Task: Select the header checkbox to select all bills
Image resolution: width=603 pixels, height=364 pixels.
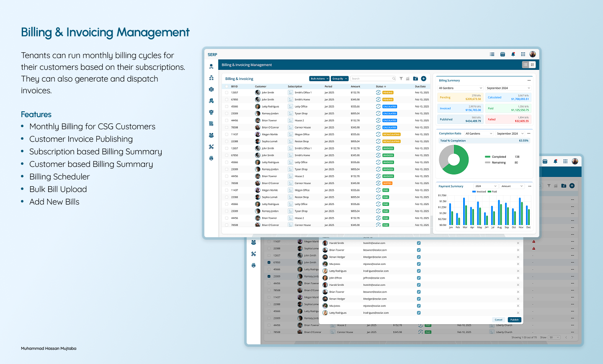Action: tap(226, 87)
